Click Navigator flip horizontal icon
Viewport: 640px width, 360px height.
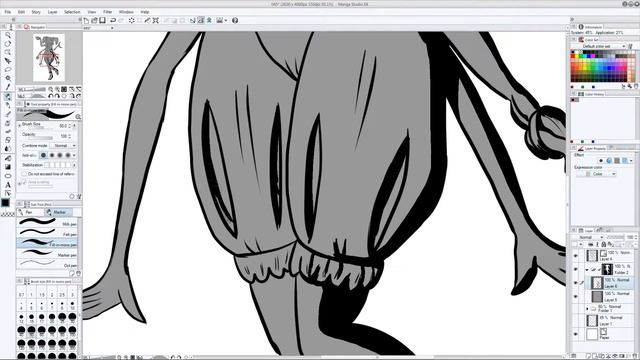(x=72, y=96)
